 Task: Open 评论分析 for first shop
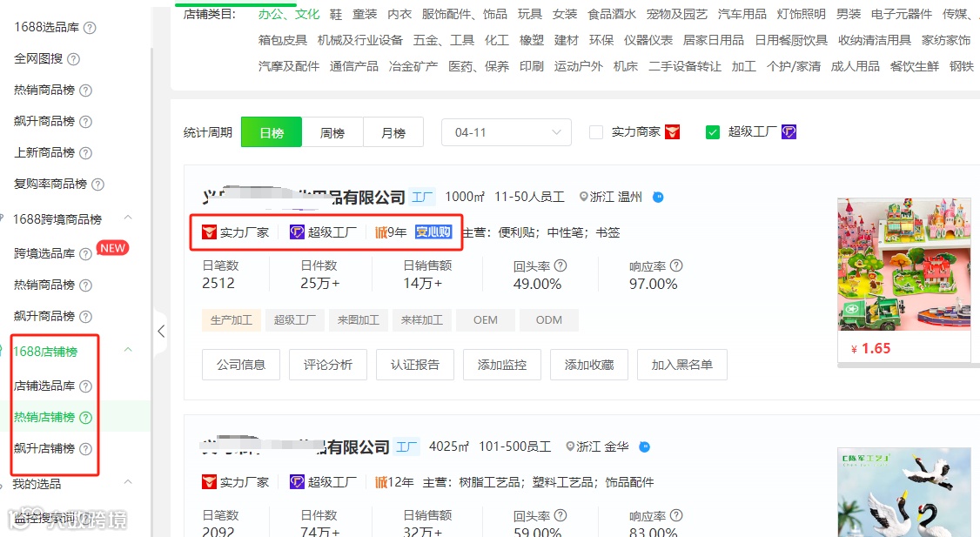(328, 365)
